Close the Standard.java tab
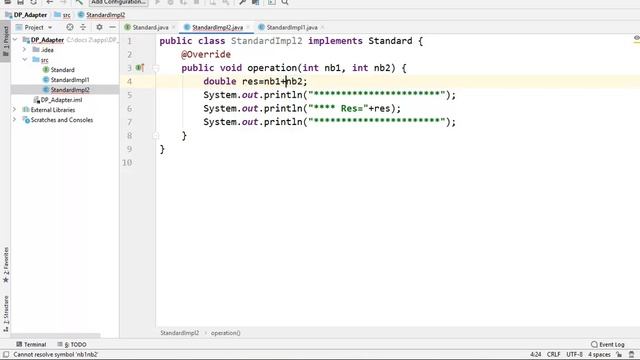 (173, 27)
